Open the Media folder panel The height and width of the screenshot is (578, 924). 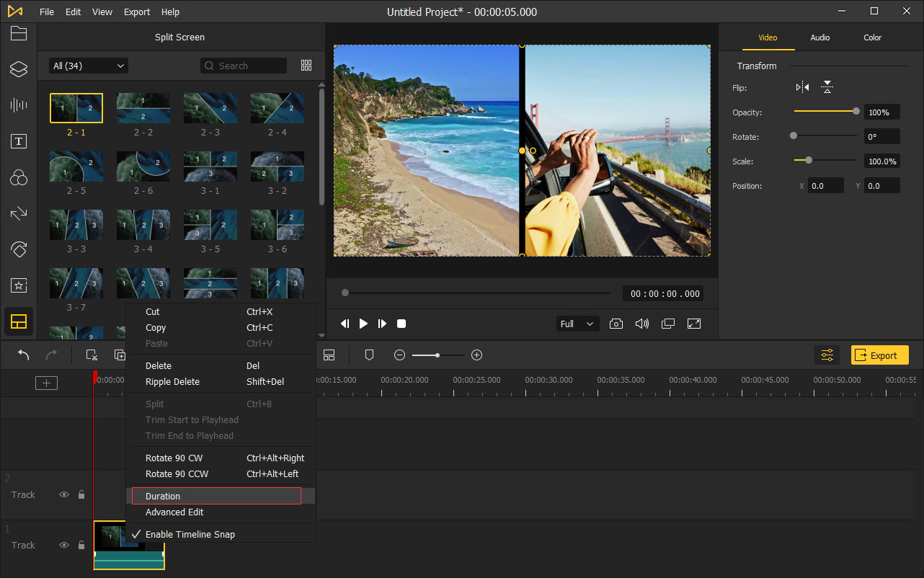click(18, 33)
